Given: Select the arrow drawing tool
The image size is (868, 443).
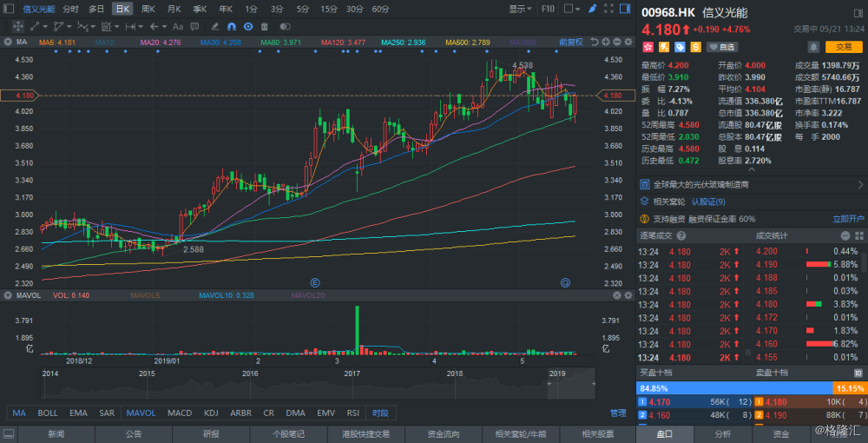Looking at the screenshot, I should click(155, 26).
